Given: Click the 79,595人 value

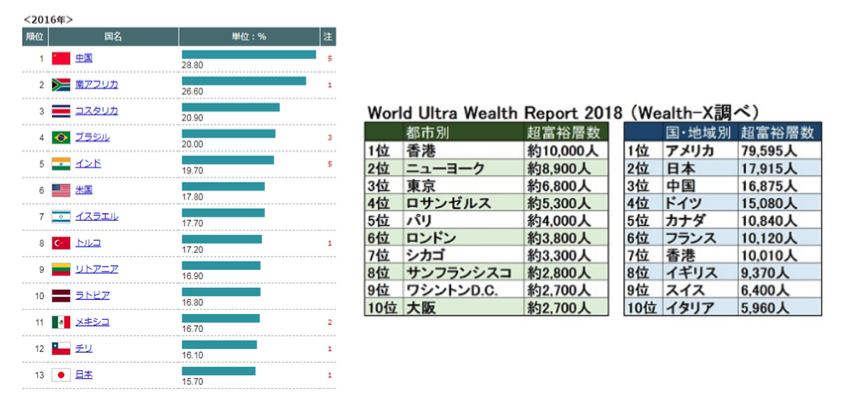Looking at the screenshot, I should point(769,150).
